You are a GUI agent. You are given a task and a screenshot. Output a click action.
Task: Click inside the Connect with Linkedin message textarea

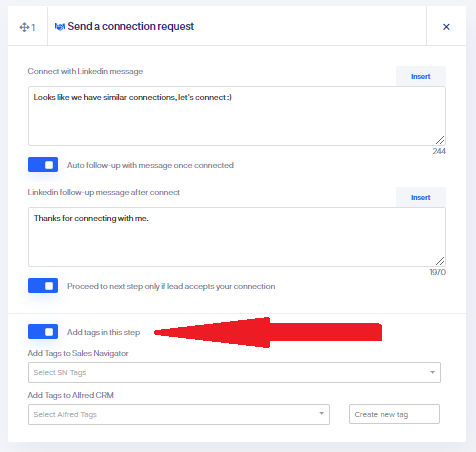tap(237, 116)
